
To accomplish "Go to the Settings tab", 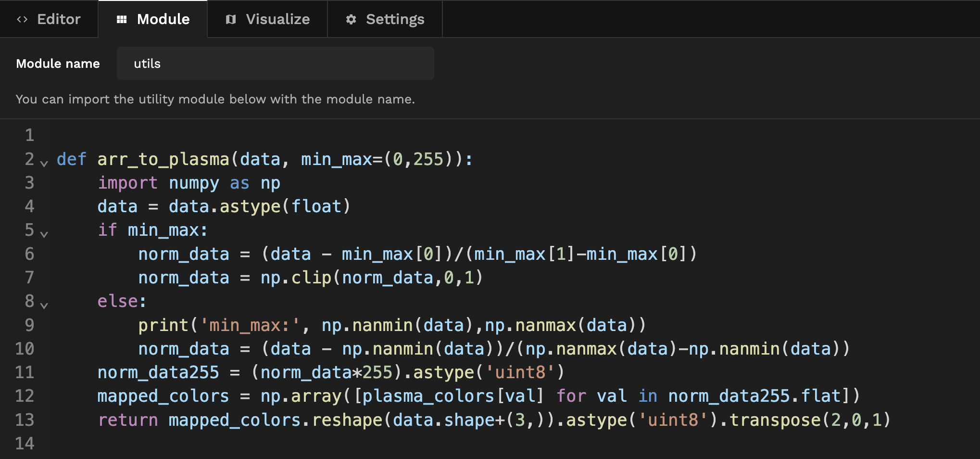I will [395, 19].
